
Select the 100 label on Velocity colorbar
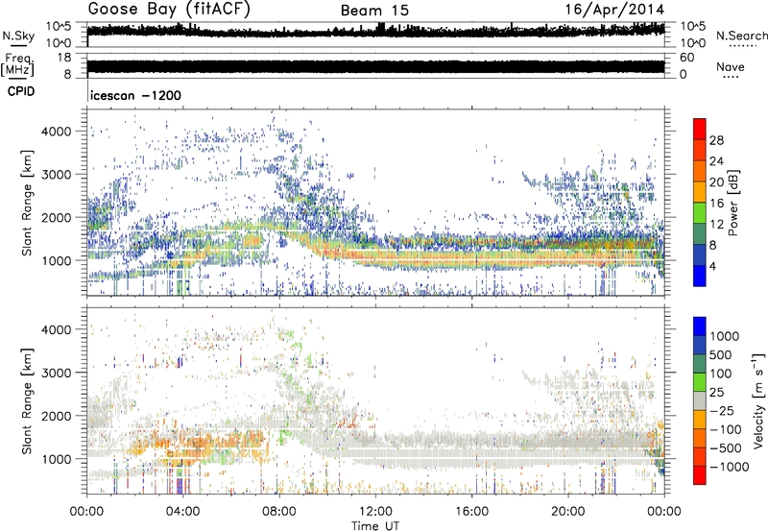click(x=721, y=374)
